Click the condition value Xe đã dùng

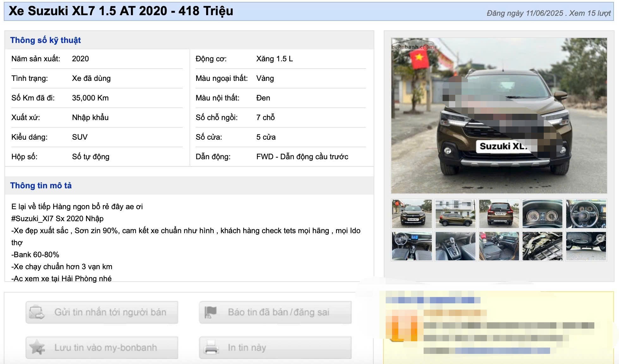[x=91, y=78]
